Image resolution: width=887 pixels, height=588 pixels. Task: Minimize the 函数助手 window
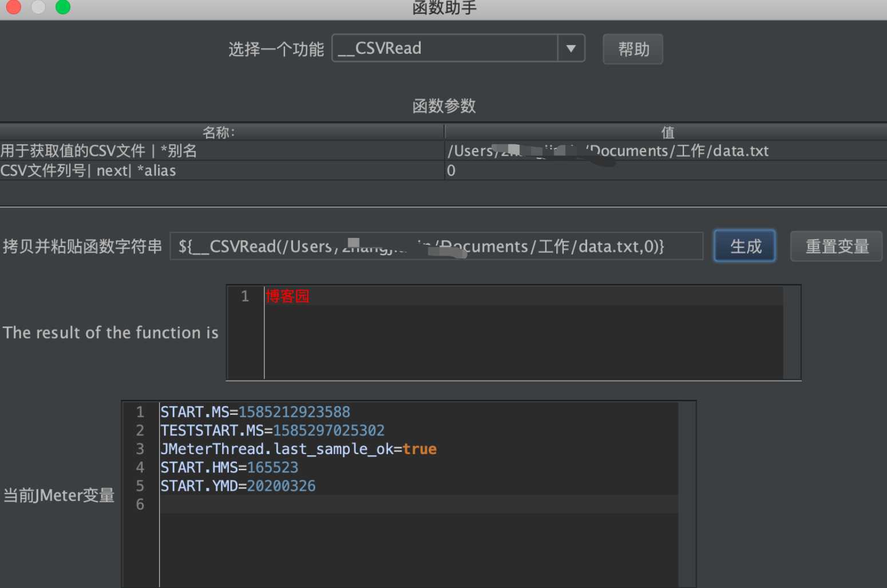(x=38, y=6)
